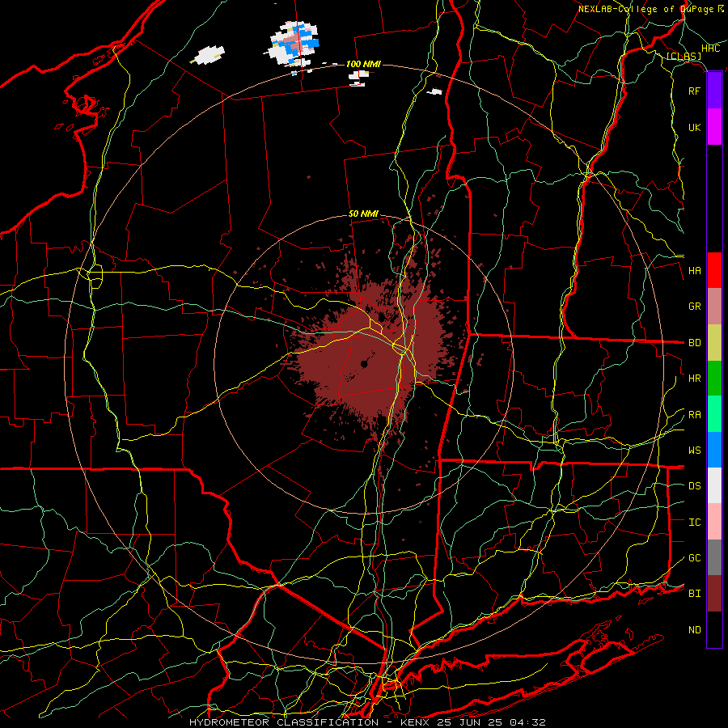Image resolution: width=728 pixels, height=728 pixels.
Task: Click the "NEXLAB-College of DuPage" credit text
Action: 647,9
